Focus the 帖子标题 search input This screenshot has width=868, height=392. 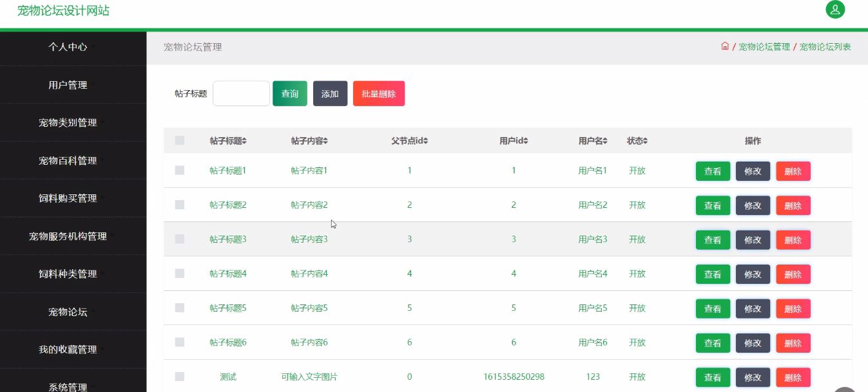click(x=241, y=93)
